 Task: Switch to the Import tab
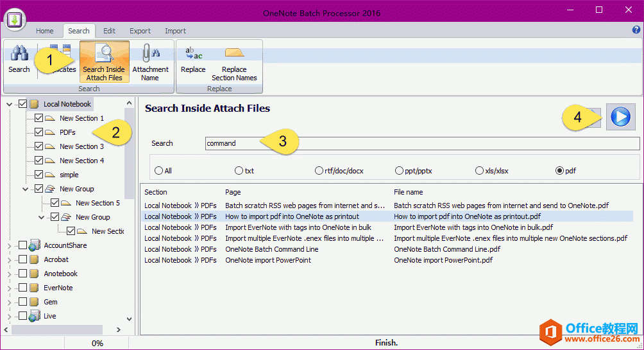coord(175,31)
